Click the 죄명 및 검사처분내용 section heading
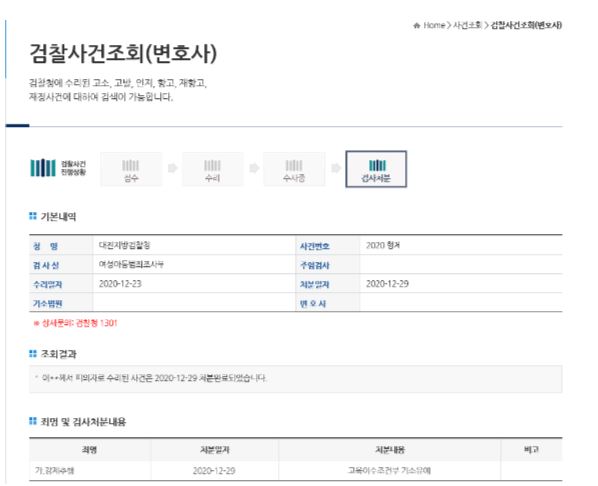This screenshot has height=486, width=598. [83, 422]
